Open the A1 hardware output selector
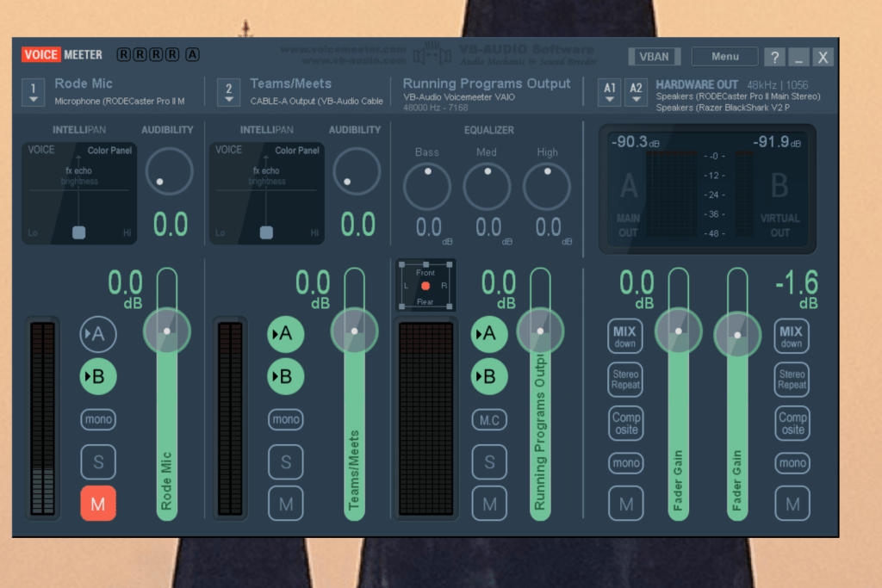This screenshot has height=588, width=882. click(x=610, y=92)
